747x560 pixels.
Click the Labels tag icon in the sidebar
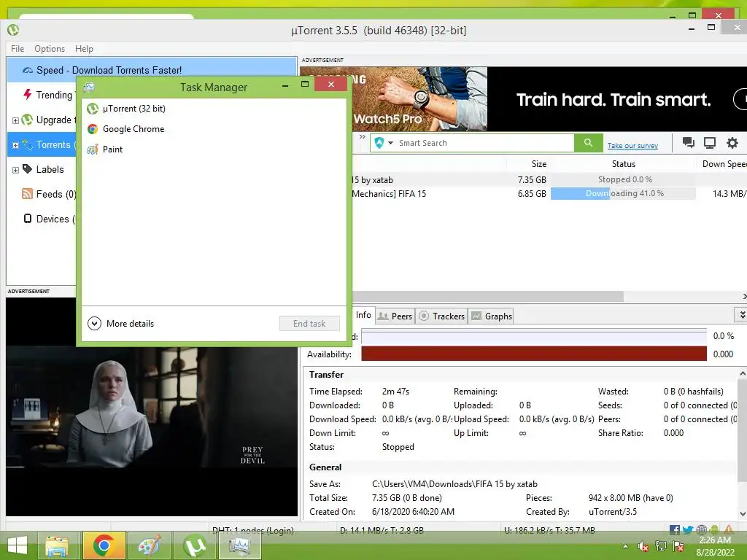click(x=28, y=169)
